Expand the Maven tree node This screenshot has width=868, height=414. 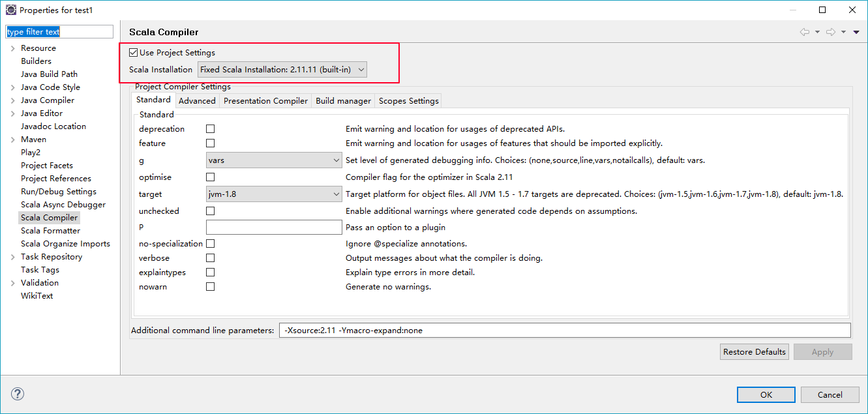12,140
